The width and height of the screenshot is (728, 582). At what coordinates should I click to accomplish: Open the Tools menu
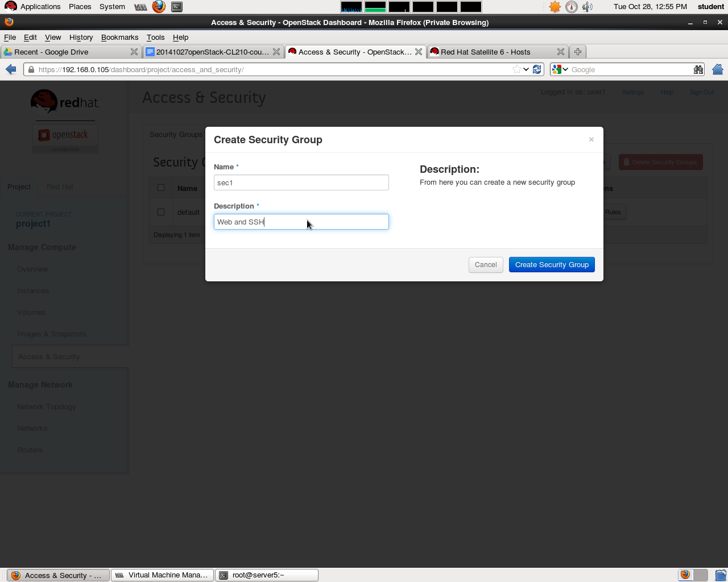point(155,37)
